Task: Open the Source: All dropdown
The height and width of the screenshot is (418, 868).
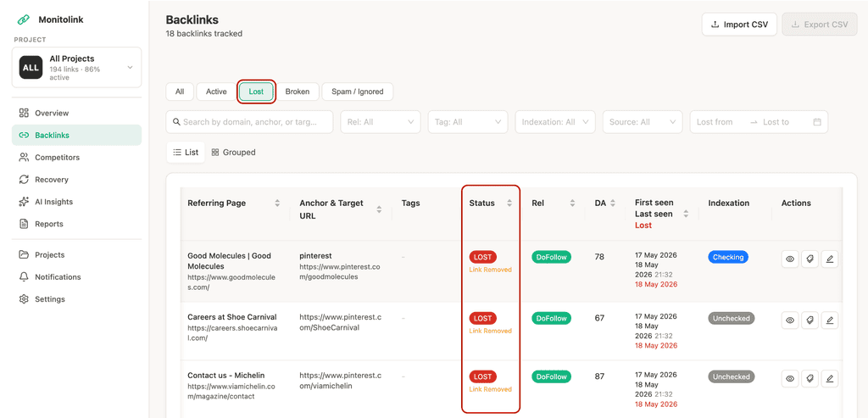Action: (x=643, y=122)
